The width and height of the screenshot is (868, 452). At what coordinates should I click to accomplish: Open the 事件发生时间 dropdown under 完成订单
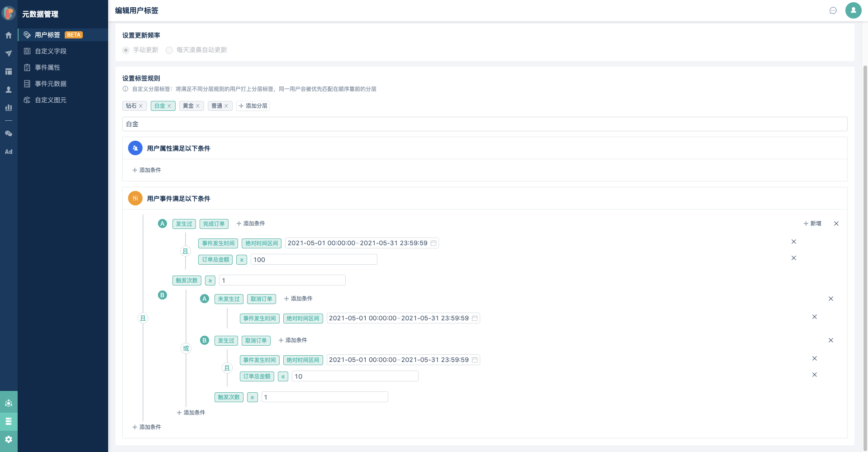tap(218, 243)
